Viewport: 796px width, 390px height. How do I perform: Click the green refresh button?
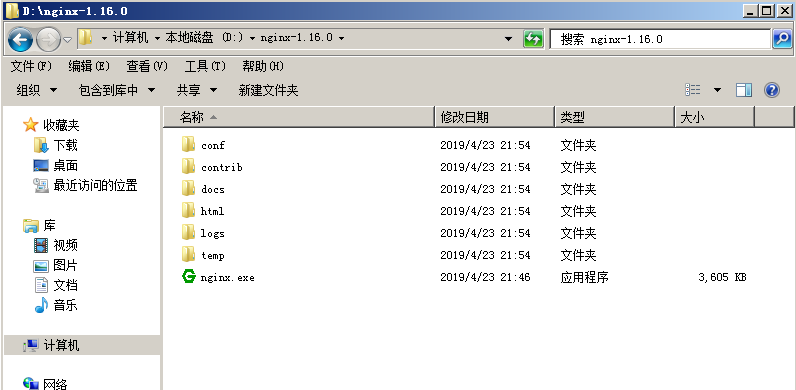point(533,39)
